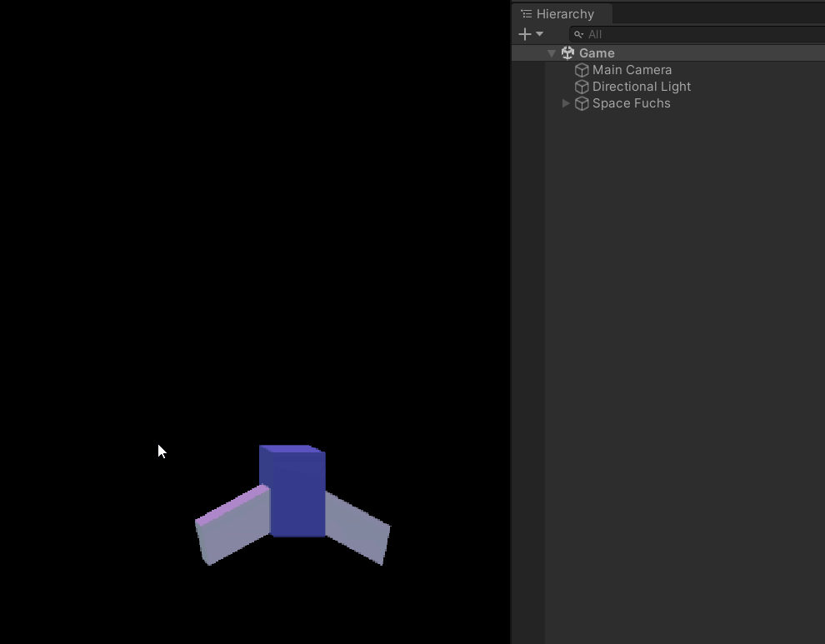Click the cube icon next to Space Fuchs
This screenshot has height=644, width=825.
pyautogui.click(x=581, y=103)
